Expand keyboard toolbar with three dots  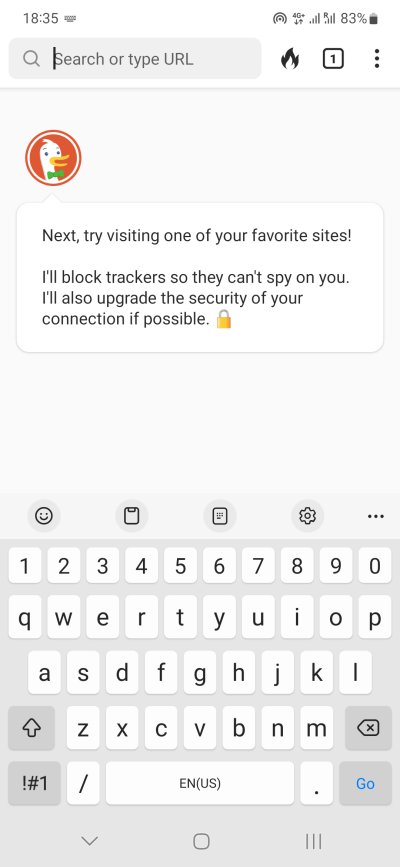(x=376, y=516)
